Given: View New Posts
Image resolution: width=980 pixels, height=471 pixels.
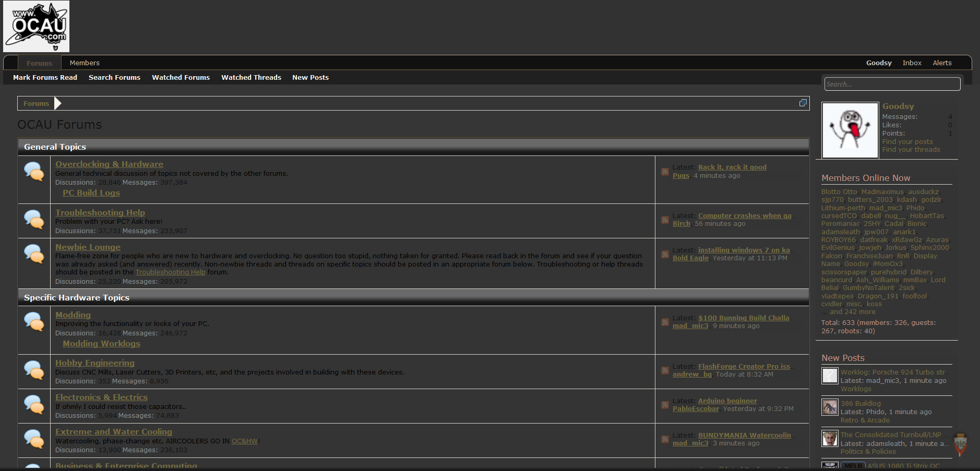Looking at the screenshot, I should click(310, 77).
